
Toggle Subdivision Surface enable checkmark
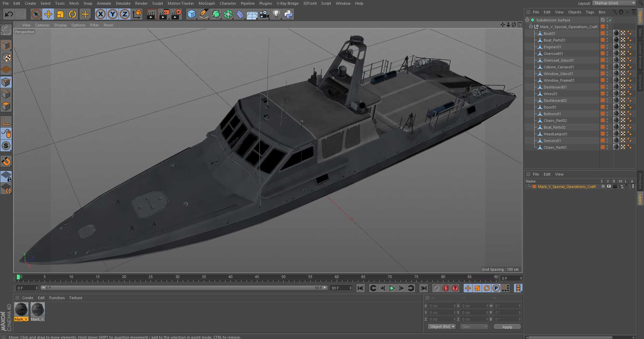(x=610, y=20)
